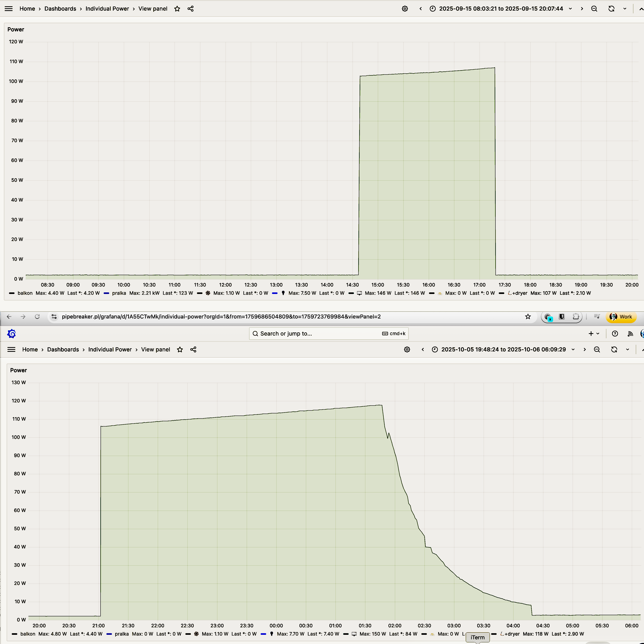Bookmark page with browser star icon
644x644 pixels.
tap(528, 317)
